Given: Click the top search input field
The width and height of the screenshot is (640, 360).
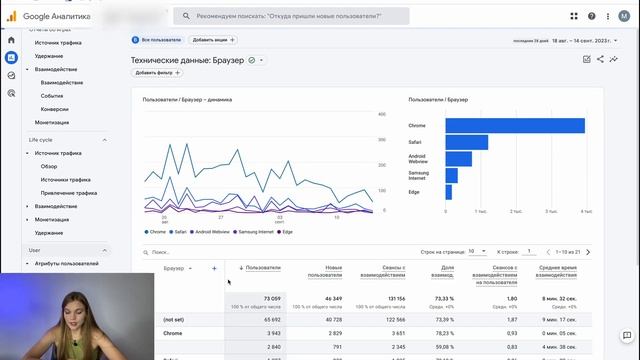Looking at the screenshot, I should 291,16.
